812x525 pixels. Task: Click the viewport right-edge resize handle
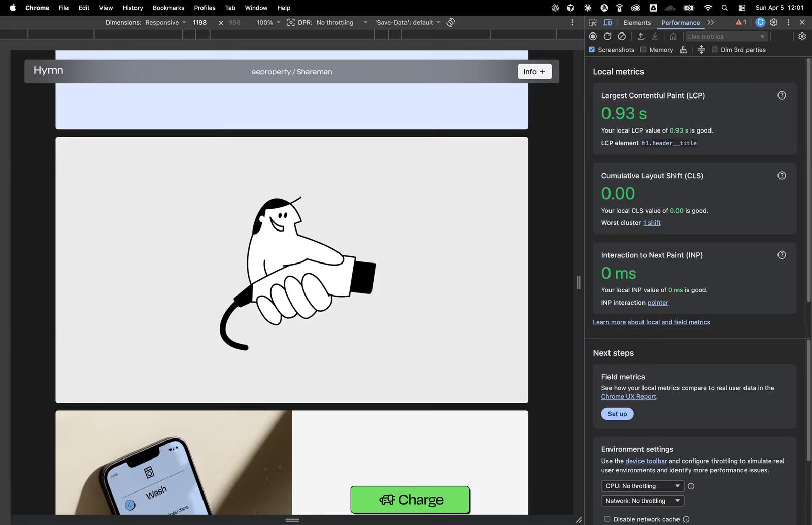(579, 283)
